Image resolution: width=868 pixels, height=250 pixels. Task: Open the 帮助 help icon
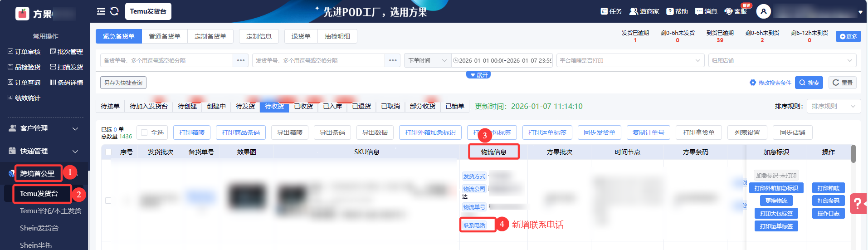[x=677, y=11]
